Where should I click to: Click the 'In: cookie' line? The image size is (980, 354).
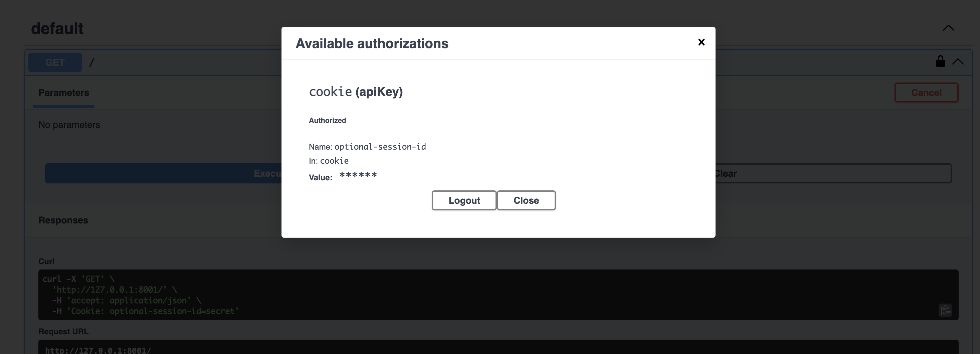point(329,161)
